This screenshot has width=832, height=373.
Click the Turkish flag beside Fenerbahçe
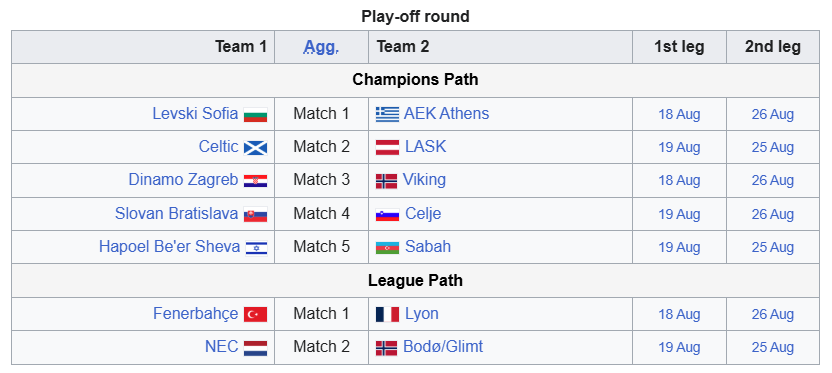tap(255, 315)
